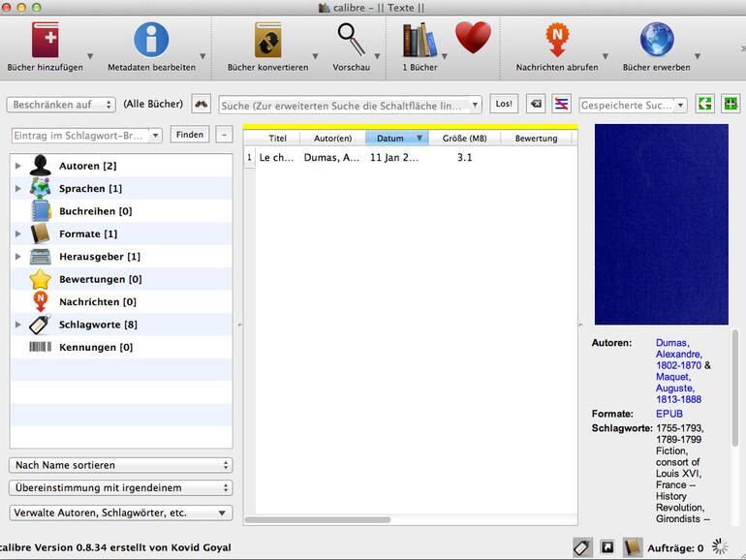This screenshot has height=560, width=746.
Task: Open Vorschau magnifier icon
Action: coord(351,41)
